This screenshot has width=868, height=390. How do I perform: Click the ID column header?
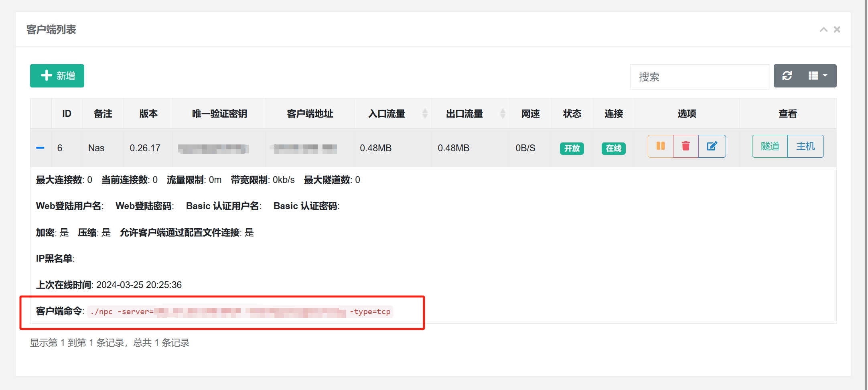coord(67,114)
